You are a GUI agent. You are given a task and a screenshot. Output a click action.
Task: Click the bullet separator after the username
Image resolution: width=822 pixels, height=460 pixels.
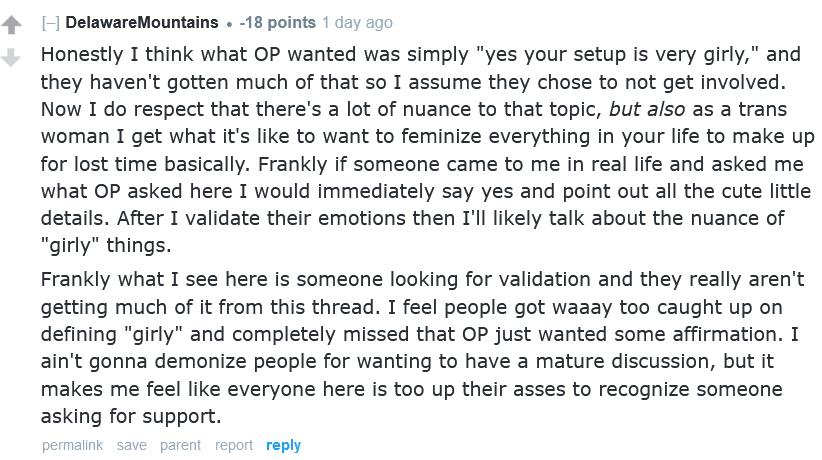point(229,22)
